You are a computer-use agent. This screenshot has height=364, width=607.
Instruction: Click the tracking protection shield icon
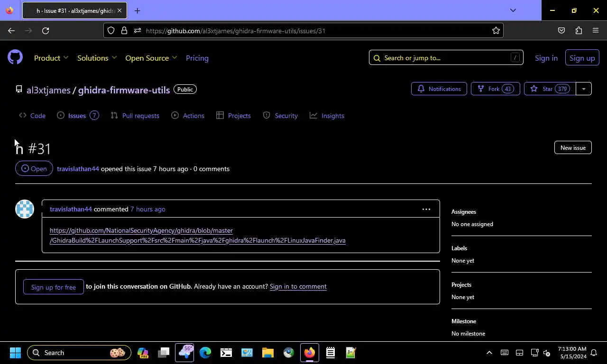[x=111, y=30]
